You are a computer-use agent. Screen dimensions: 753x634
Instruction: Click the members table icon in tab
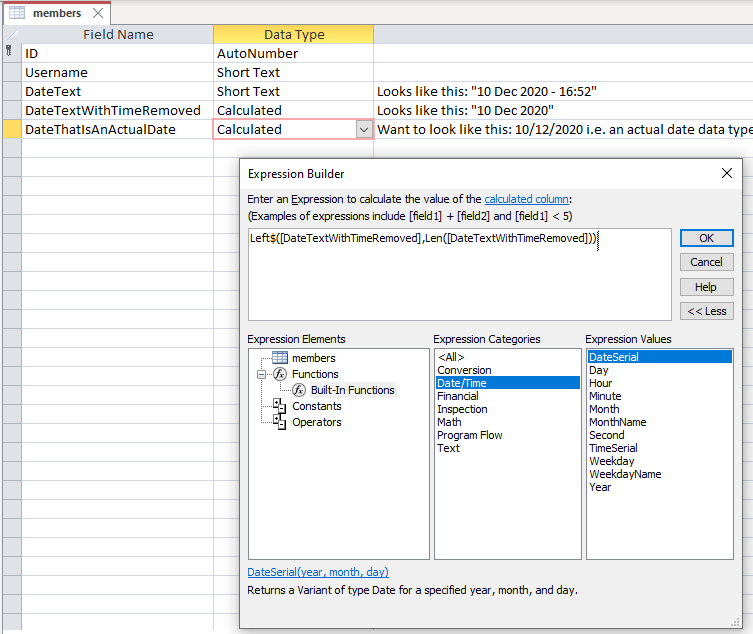pos(17,13)
